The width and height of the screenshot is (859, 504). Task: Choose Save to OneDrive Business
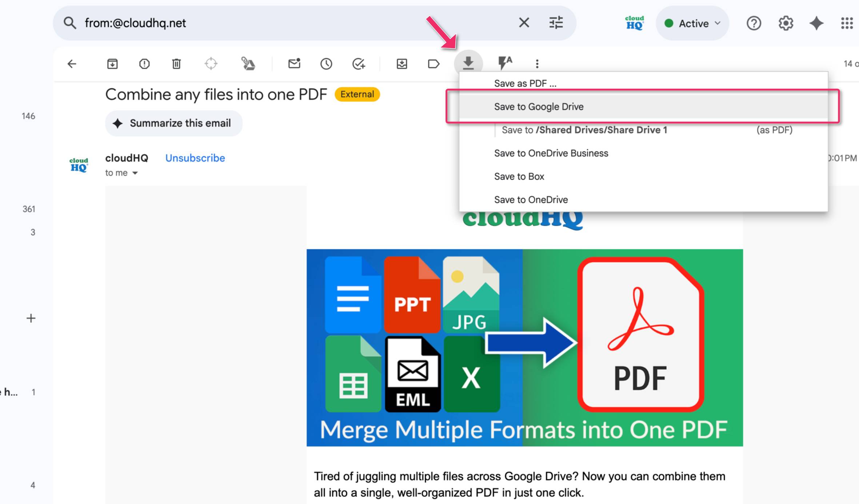click(643, 153)
